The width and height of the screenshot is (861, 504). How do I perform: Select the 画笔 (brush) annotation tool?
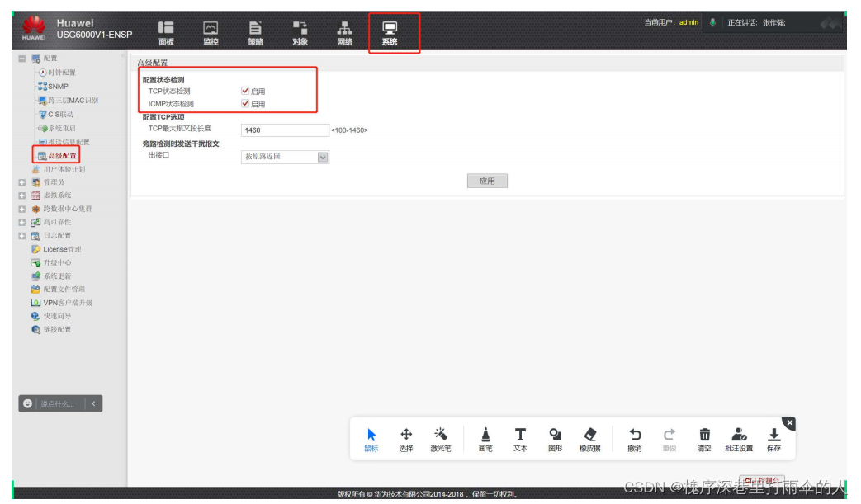[x=485, y=440]
